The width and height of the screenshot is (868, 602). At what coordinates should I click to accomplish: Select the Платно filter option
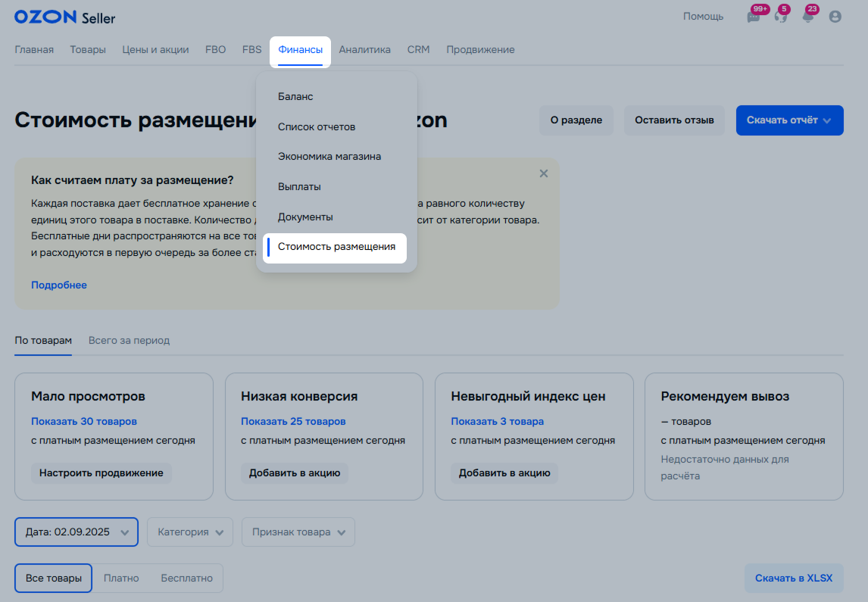(x=121, y=578)
